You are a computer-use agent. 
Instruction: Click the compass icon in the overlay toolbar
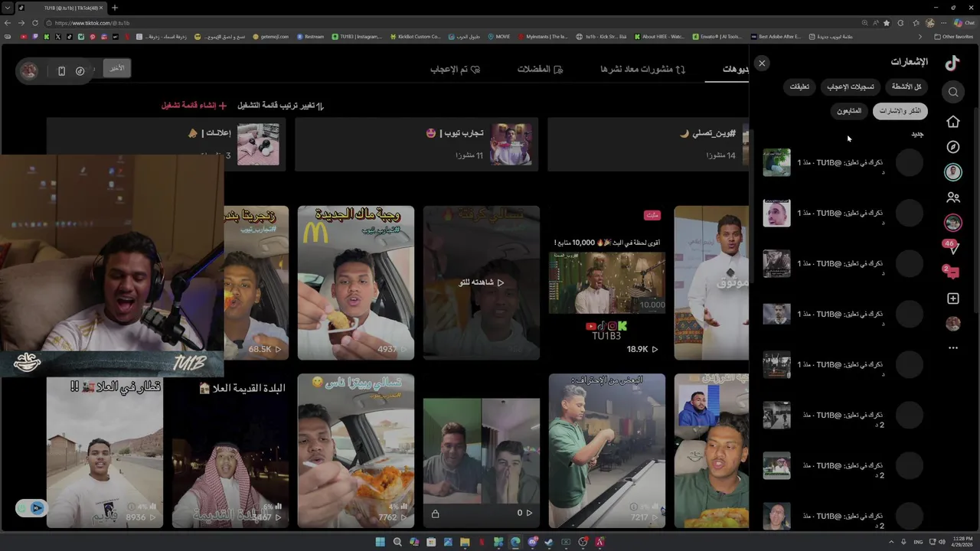[x=80, y=71]
